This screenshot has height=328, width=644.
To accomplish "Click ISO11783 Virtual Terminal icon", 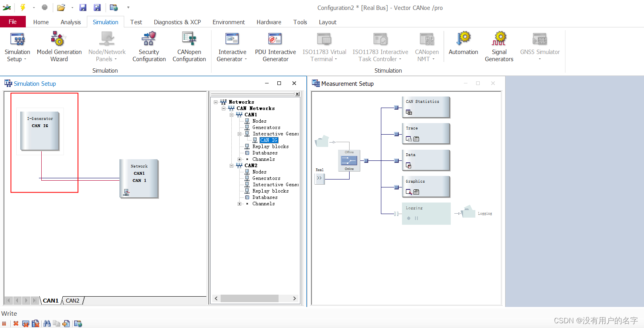I will [x=324, y=39].
